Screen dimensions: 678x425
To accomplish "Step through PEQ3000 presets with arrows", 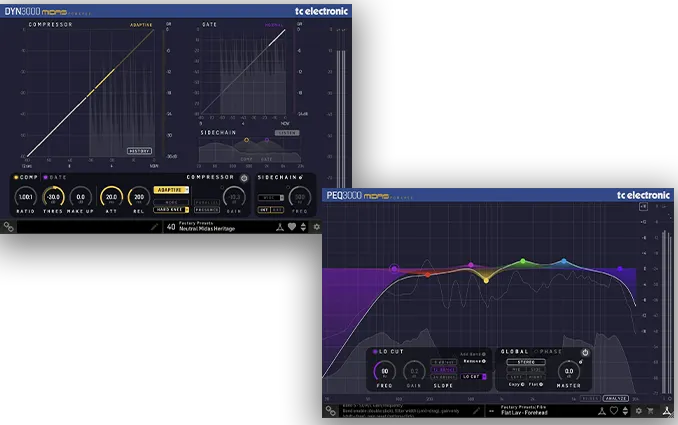I will click(625, 411).
